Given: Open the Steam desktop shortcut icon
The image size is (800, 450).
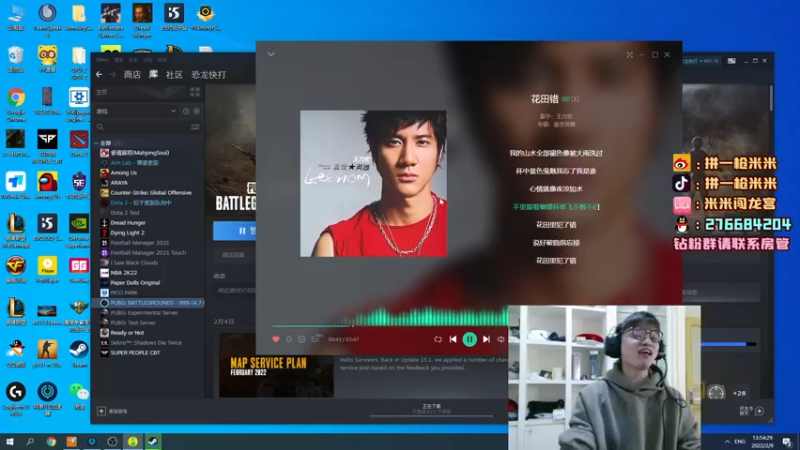Looking at the screenshot, I should (79, 355).
